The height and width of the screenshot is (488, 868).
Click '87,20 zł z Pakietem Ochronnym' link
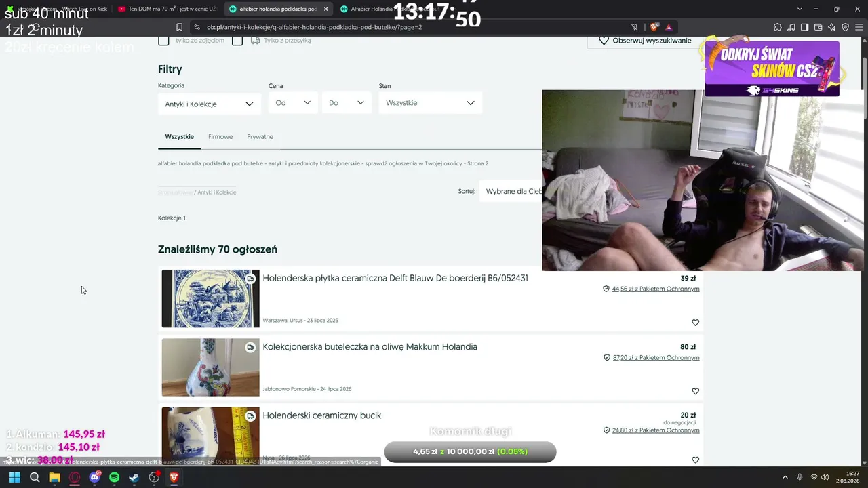656,357
